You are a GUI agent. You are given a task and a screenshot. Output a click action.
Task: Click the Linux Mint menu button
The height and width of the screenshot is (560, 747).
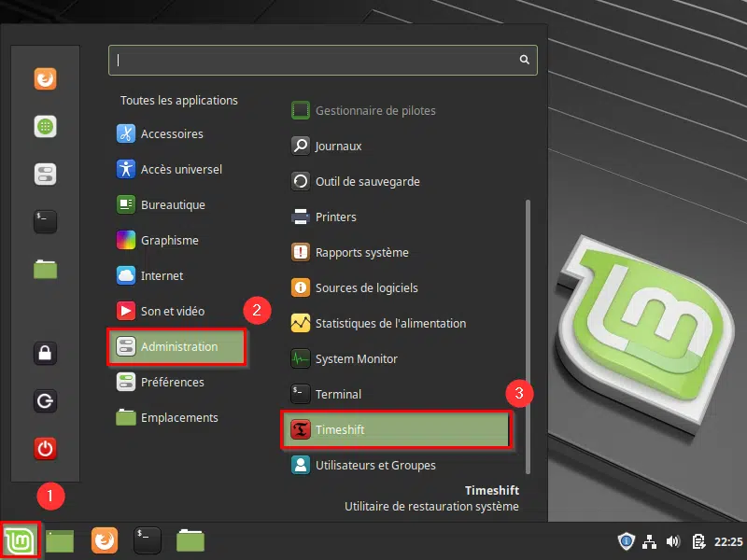[x=20, y=540]
